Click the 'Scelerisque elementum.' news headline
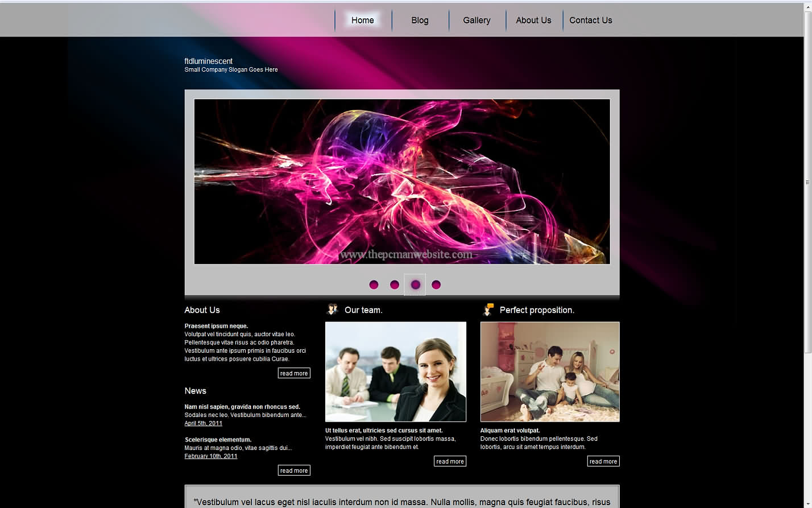 (218, 440)
